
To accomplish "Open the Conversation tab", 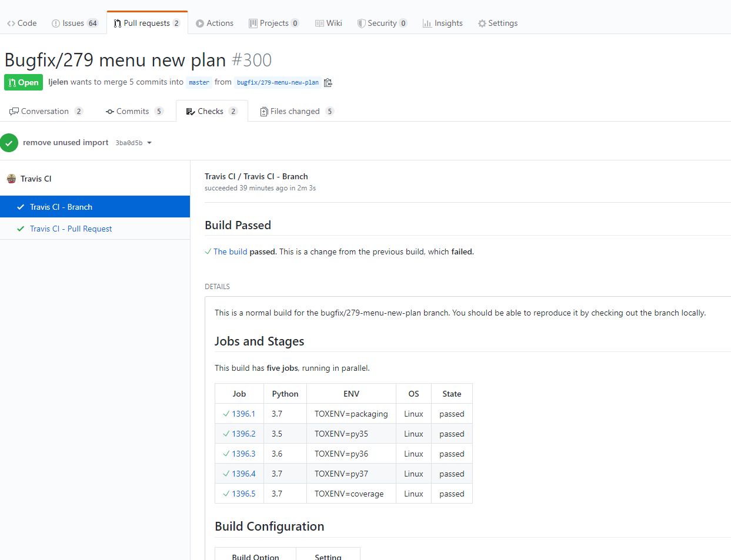I will coord(44,111).
